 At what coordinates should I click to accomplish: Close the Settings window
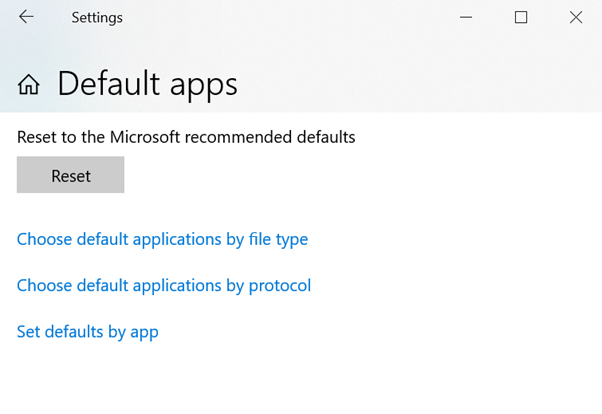click(576, 17)
